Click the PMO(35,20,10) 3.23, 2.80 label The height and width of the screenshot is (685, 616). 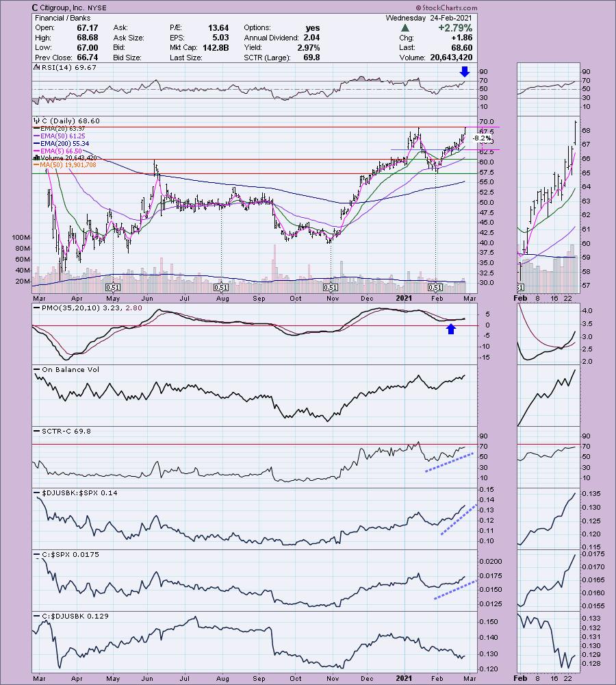[92, 308]
